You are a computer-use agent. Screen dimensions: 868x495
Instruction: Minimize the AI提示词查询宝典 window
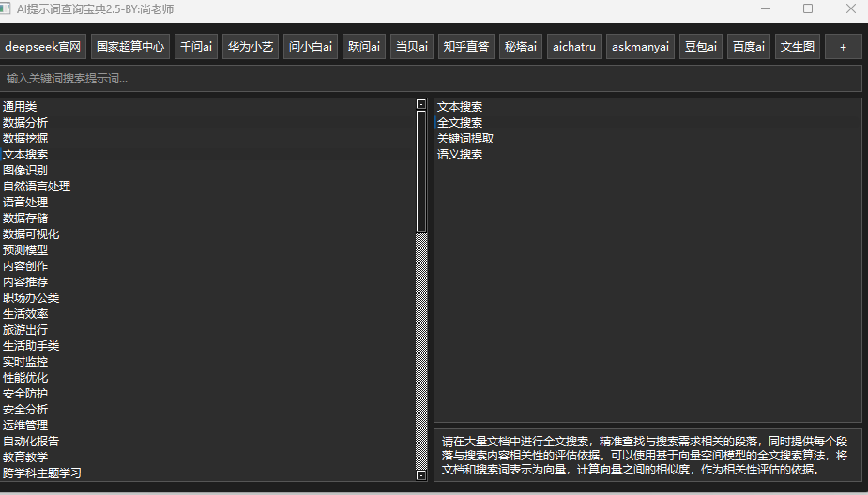click(x=766, y=8)
